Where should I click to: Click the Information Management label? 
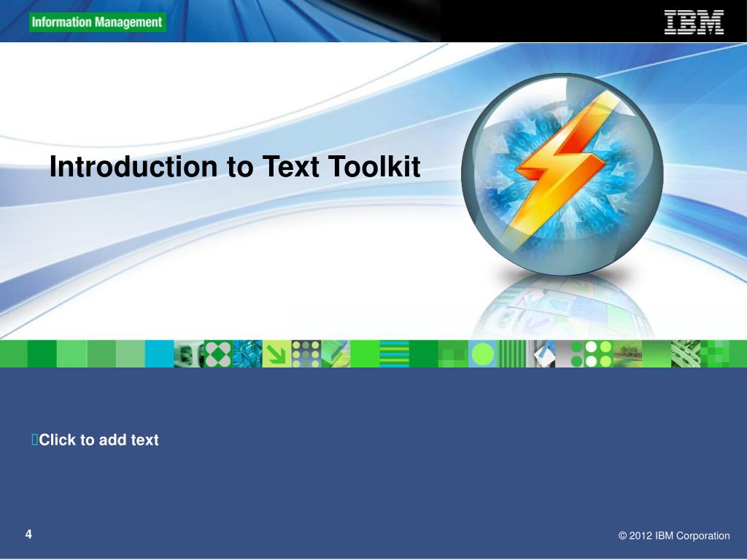[97, 23]
